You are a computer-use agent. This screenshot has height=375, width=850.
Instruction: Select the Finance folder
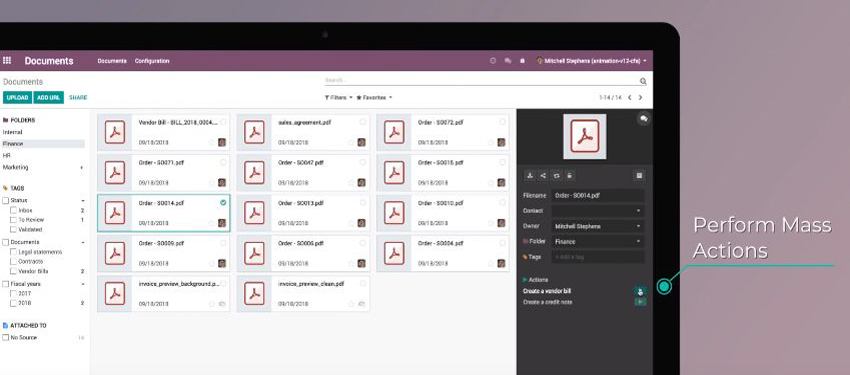[x=43, y=144]
